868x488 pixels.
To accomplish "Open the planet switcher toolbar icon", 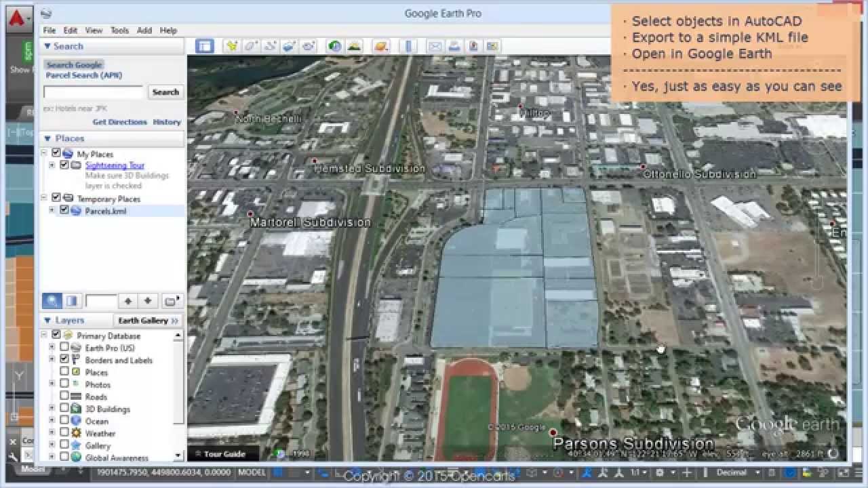I will (381, 46).
